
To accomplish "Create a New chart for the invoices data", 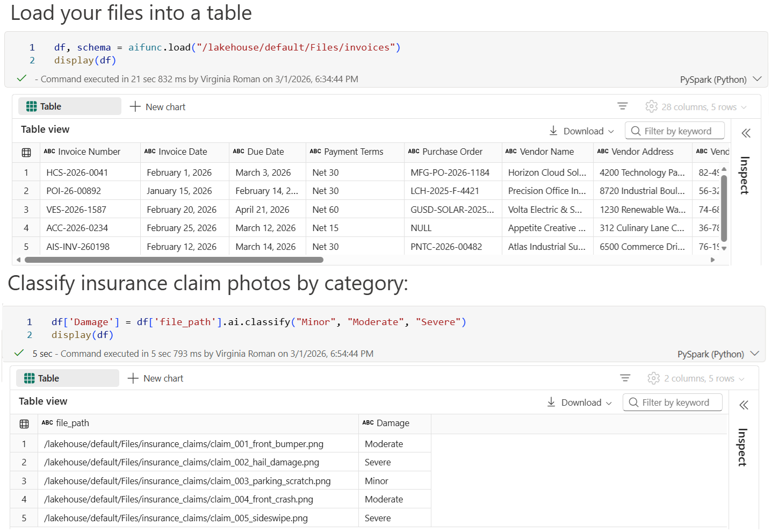I will 157,106.
